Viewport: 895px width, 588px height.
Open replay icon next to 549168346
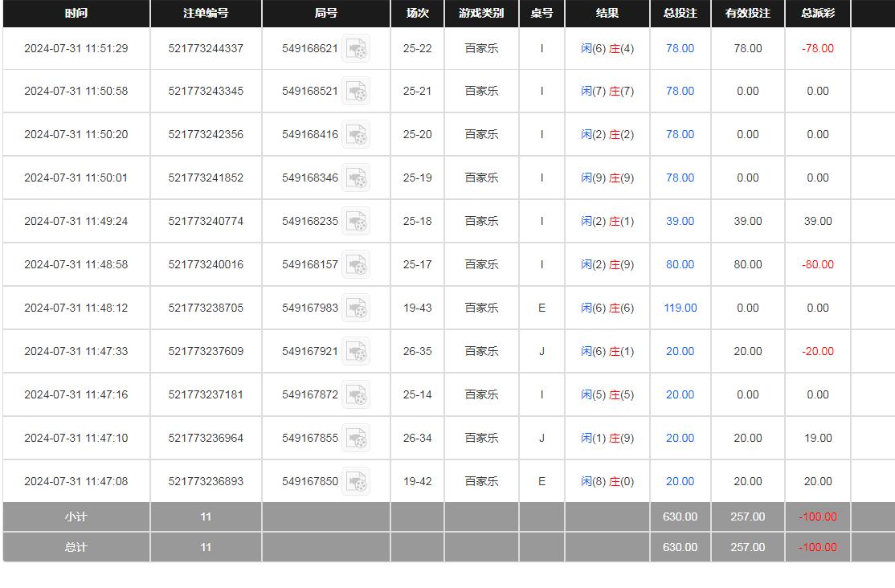[356, 178]
